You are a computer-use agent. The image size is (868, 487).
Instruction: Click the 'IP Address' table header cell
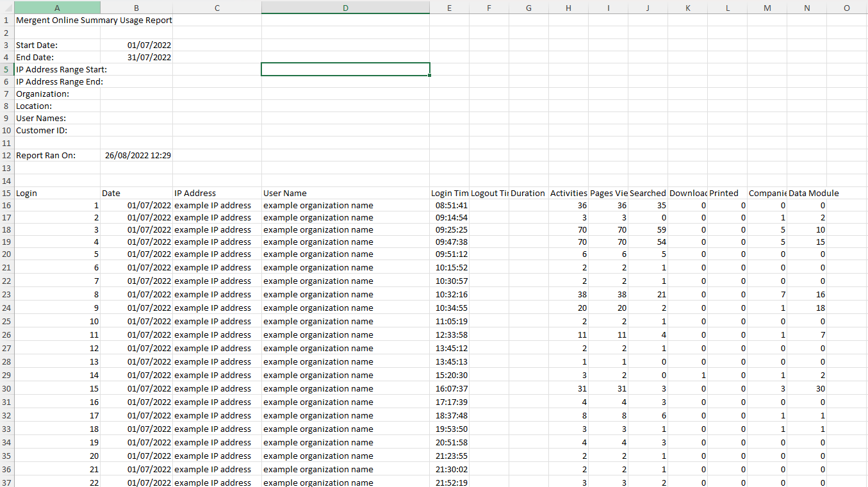pos(217,193)
